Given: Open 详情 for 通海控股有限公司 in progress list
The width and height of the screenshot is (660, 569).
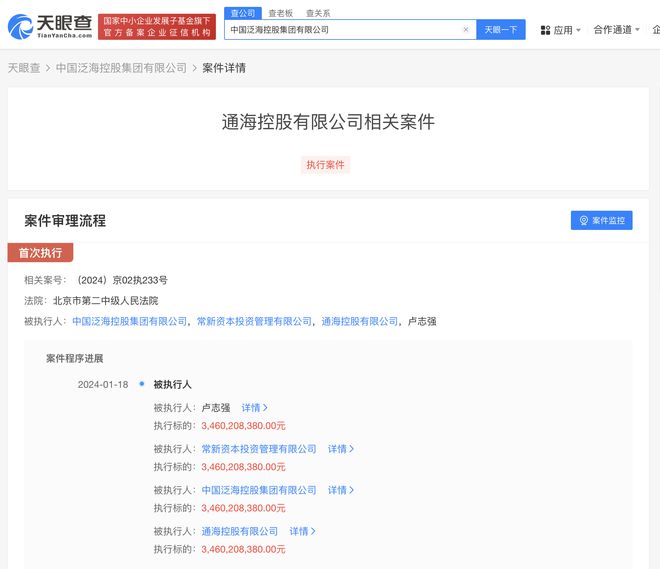Looking at the screenshot, I should coord(302,531).
